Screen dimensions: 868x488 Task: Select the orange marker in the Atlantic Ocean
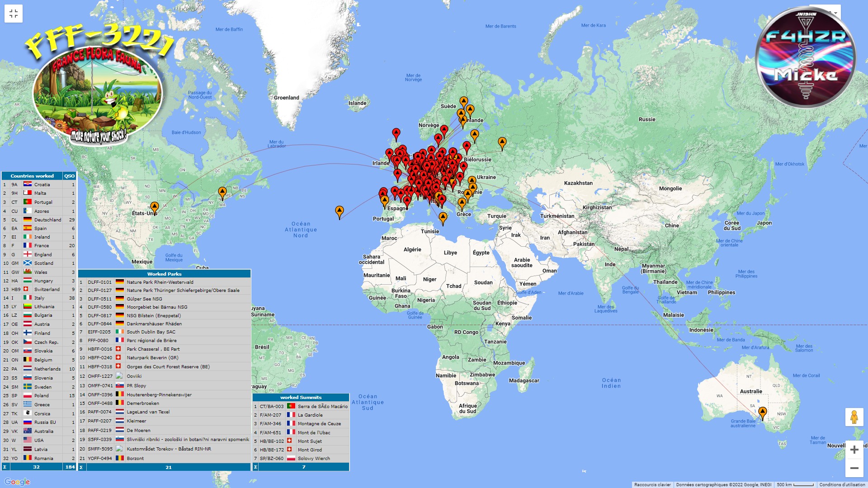click(339, 211)
